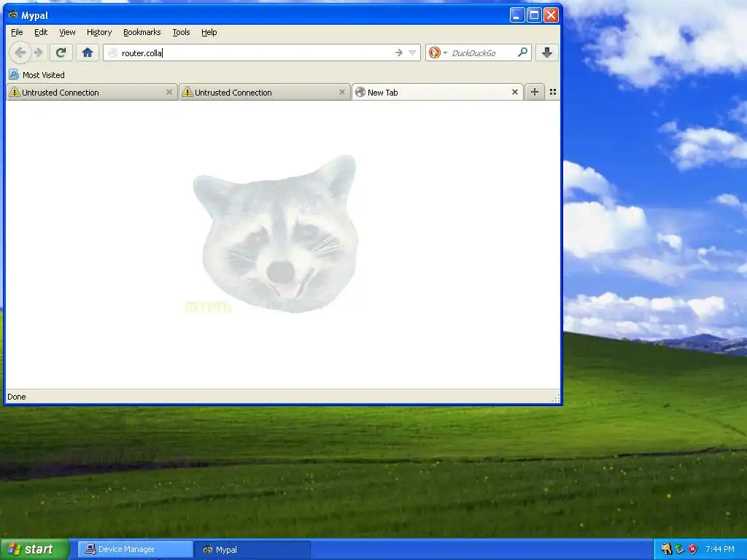Minimize the Mypal window
This screenshot has width=747, height=560.
(517, 15)
